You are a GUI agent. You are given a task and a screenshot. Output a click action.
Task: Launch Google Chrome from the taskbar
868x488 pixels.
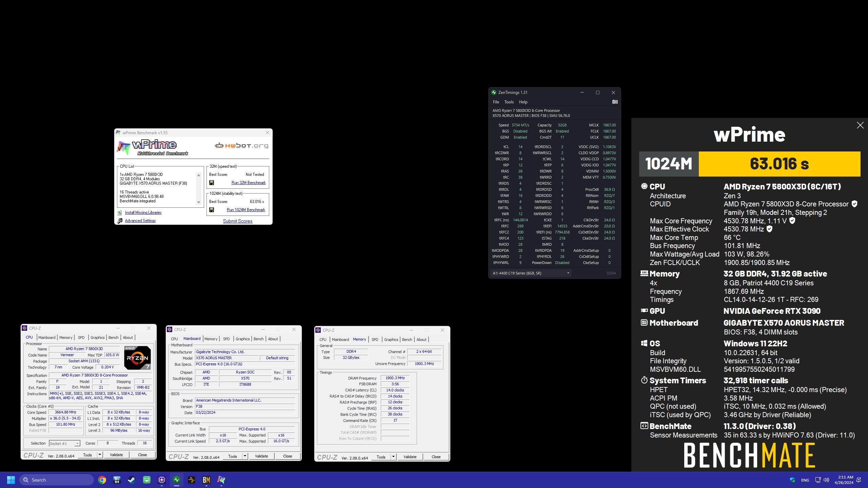point(102,480)
